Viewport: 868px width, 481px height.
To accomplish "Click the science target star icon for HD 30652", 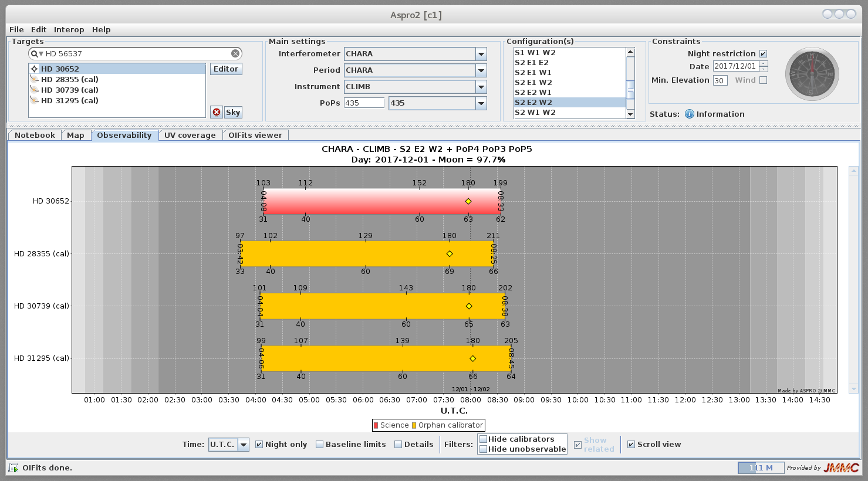I will click(34, 69).
